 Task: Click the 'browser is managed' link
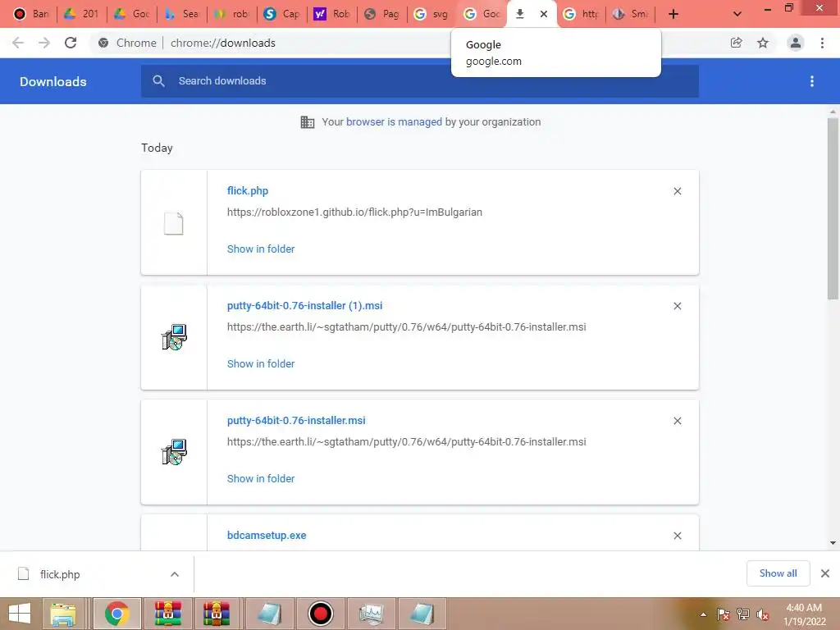pos(395,121)
